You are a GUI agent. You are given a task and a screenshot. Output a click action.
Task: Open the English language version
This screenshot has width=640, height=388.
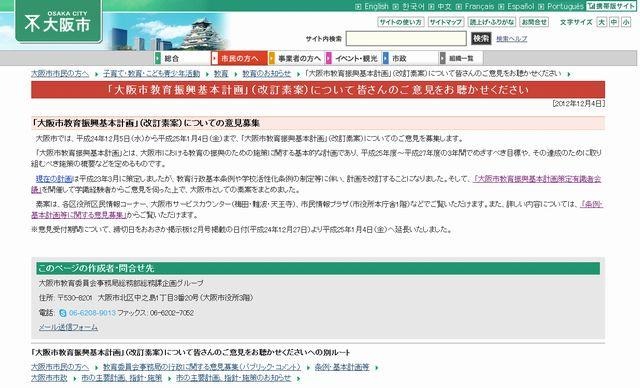(x=376, y=7)
